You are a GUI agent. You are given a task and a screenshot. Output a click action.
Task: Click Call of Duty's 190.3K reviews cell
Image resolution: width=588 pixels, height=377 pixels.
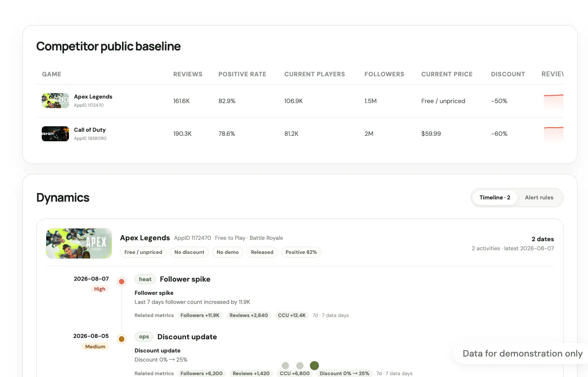click(182, 134)
